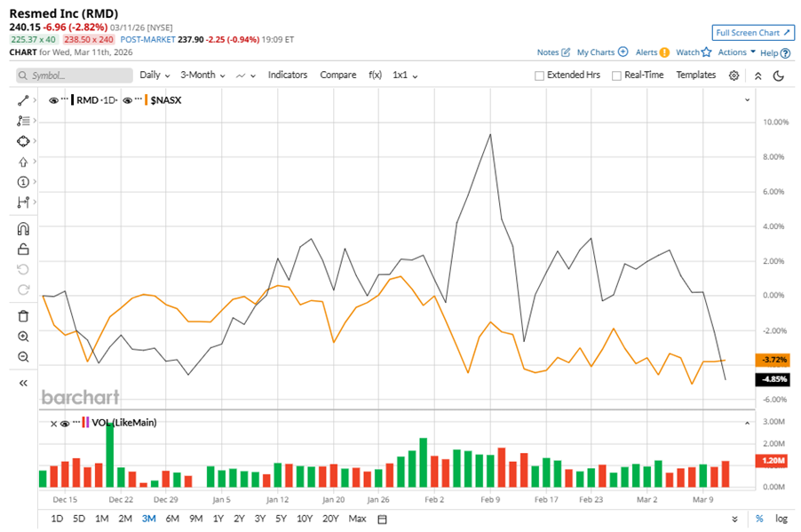Select the 1M time range
801x532 pixels.
101,519
